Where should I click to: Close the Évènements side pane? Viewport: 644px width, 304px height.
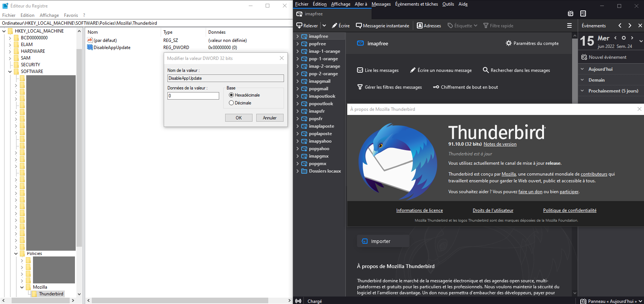(640, 25)
